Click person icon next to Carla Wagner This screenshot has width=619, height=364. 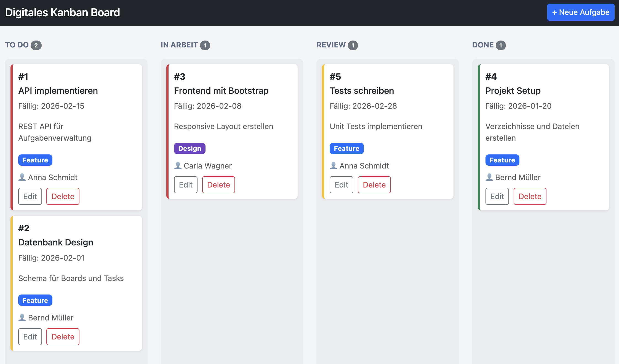(x=178, y=166)
